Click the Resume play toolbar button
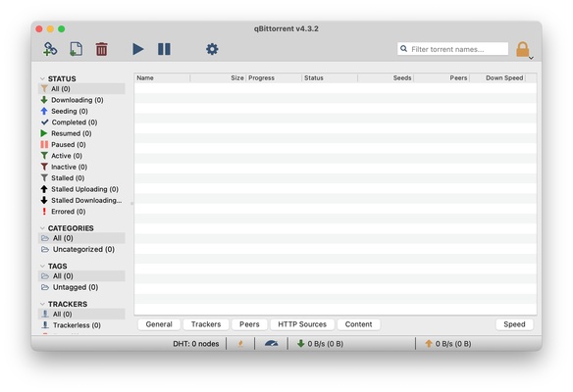This screenshot has height=392, width=573. click(x=137, y=49)
